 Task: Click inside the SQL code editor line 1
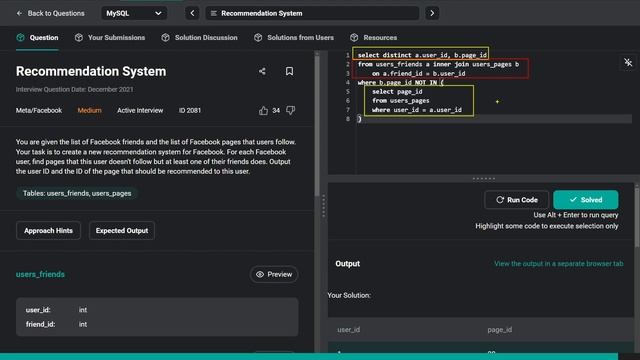coord(422,55)
